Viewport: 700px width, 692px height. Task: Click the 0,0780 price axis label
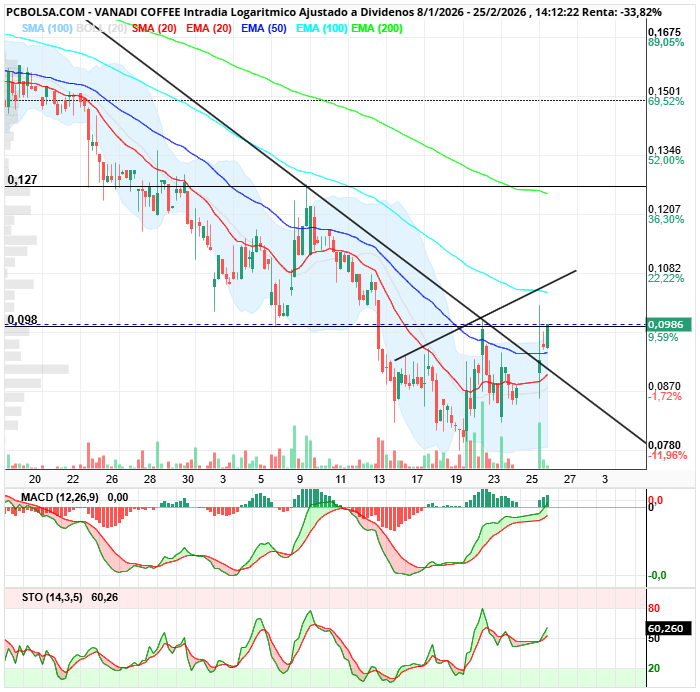(x=664, y=445)
